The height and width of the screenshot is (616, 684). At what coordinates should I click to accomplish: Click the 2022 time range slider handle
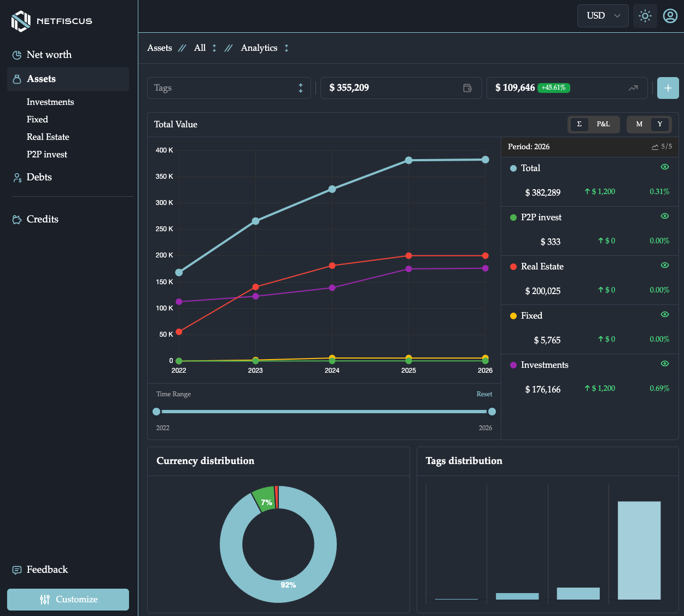click(x=157, y=412)
